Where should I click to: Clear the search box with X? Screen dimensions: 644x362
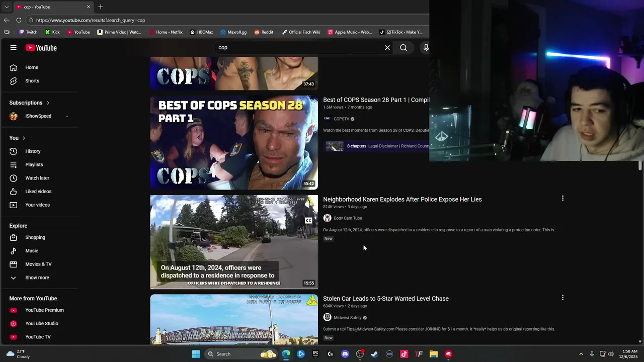[387, 48]
